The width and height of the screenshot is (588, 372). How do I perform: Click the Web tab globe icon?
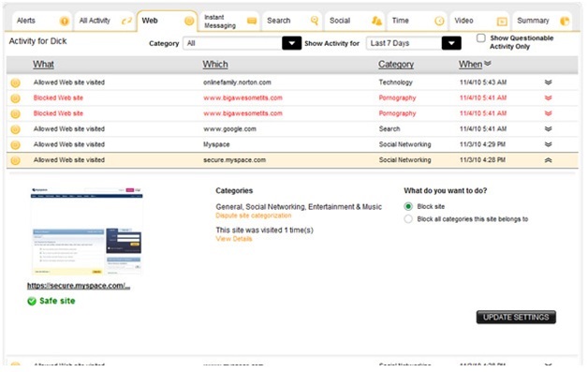(189, 21)
